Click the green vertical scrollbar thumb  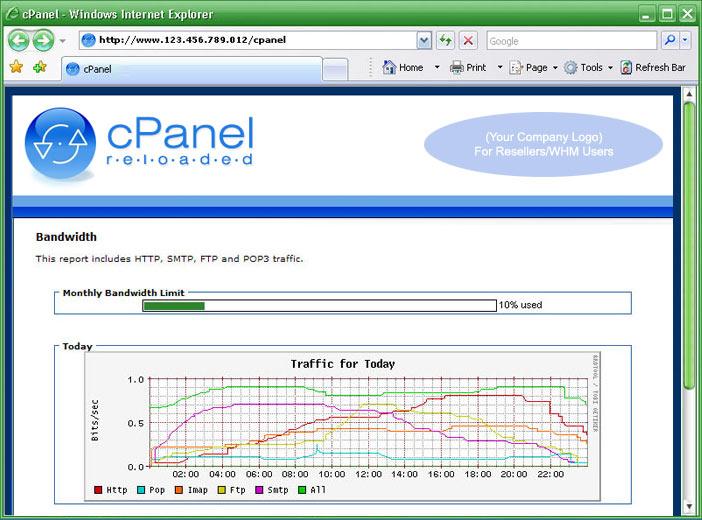click(689, 245)
